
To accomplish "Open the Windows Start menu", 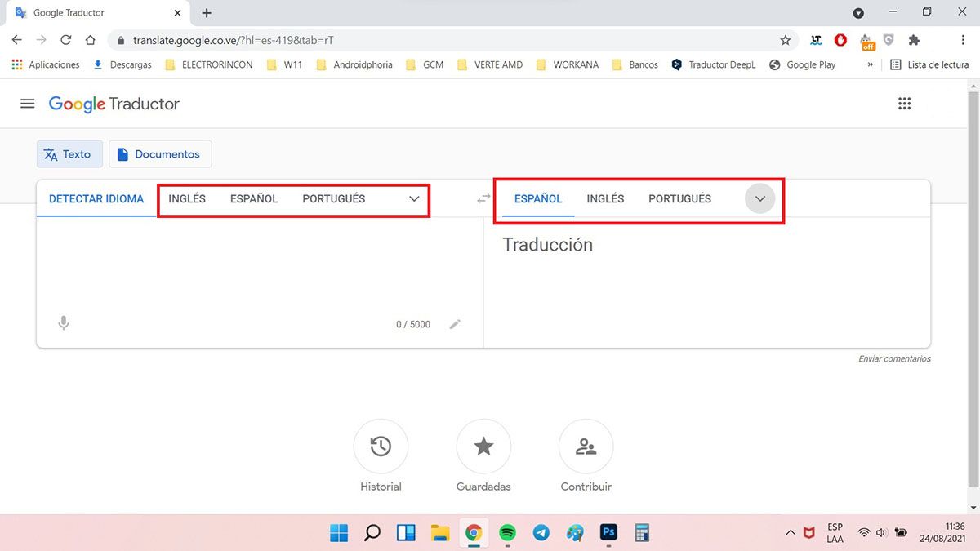I will [339, 533].
